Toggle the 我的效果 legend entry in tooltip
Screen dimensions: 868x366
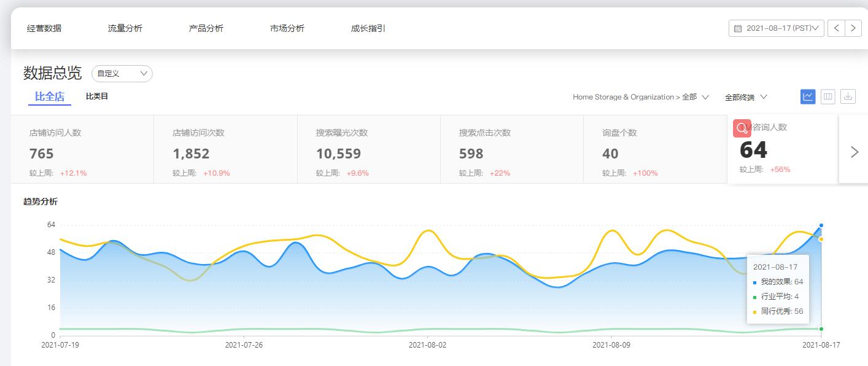click(x=777, y=282)
